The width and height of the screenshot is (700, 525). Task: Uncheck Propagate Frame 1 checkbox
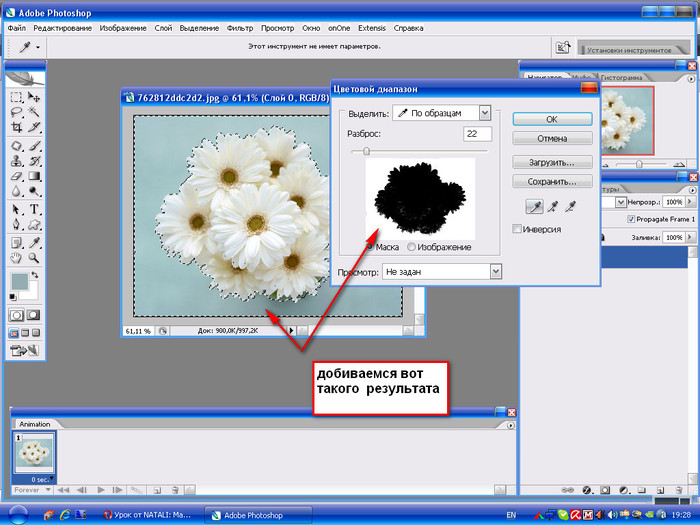[x=631, y=219]
